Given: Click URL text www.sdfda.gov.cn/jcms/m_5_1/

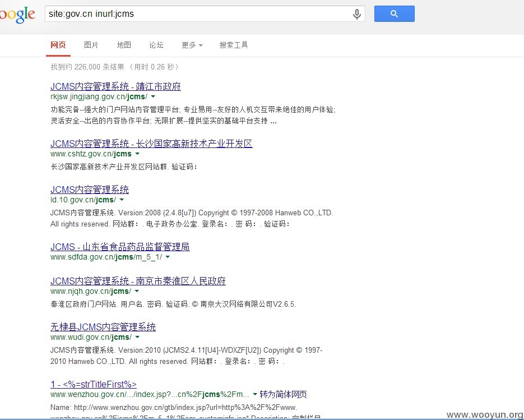Looking at the screenshot, I should (106, 257).
